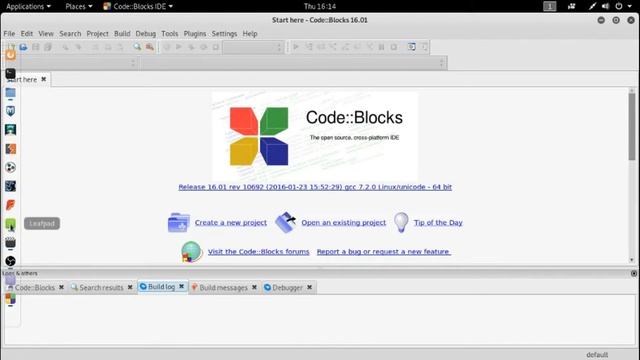Click the Release 16.01 rev 10692 link
Image resolution: width=640 pixels, height=360 pixels.
[x=315, y=187]
